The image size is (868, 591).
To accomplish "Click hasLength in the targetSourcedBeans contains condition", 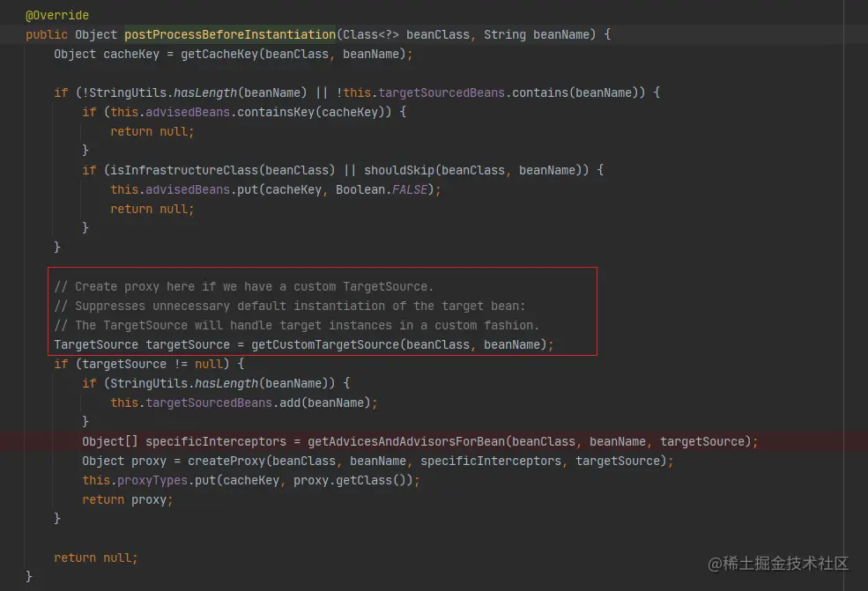I will click(205, 92).
